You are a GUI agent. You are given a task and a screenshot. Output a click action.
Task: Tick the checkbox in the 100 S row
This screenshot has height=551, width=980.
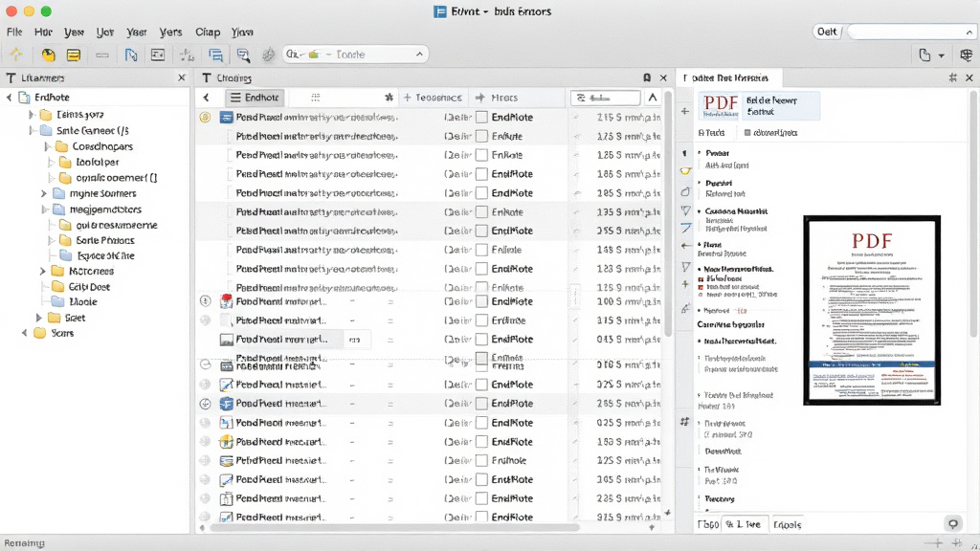(x=482, y=301)
